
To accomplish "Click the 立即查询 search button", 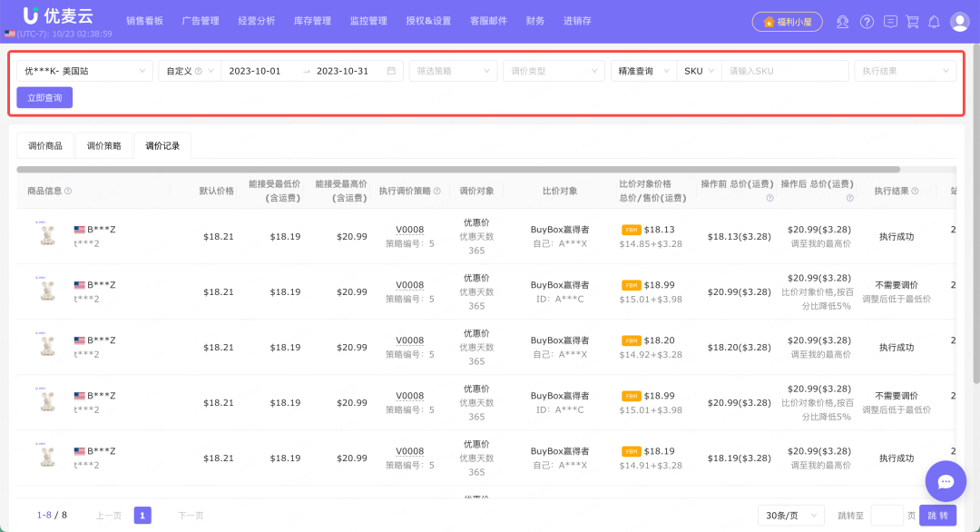I will [x=44, y=97].
